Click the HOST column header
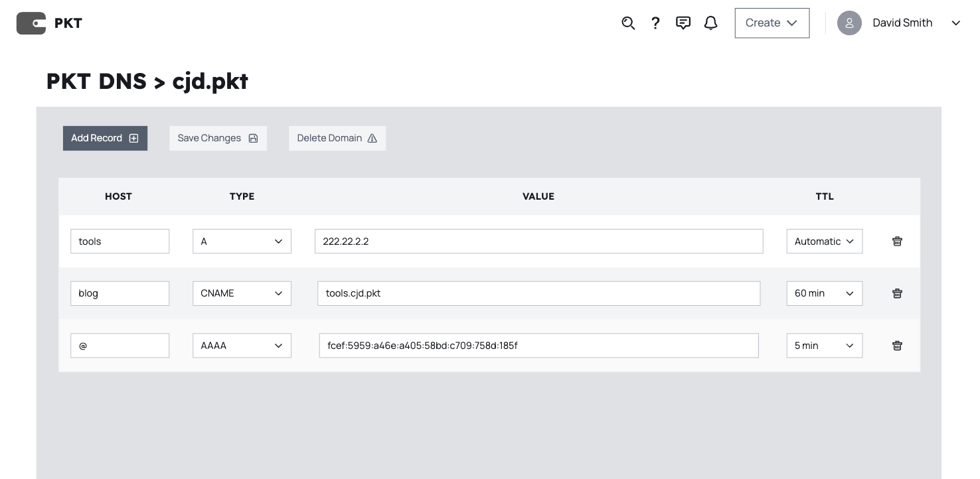This screenshot has height=479, width=980. click(119, 196)
